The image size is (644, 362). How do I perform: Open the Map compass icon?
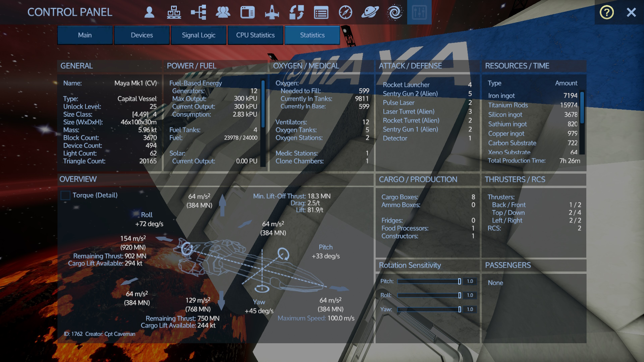tap(345, 12)
